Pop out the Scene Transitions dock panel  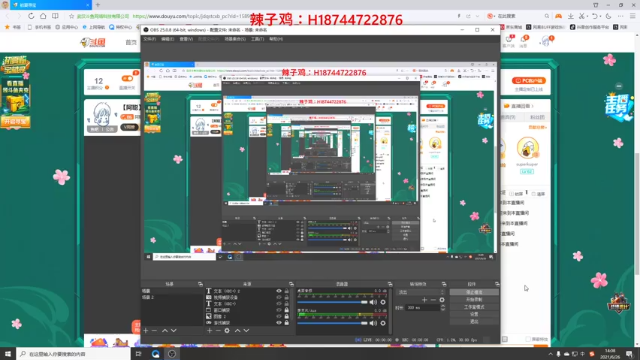click(x=444, y=284)
